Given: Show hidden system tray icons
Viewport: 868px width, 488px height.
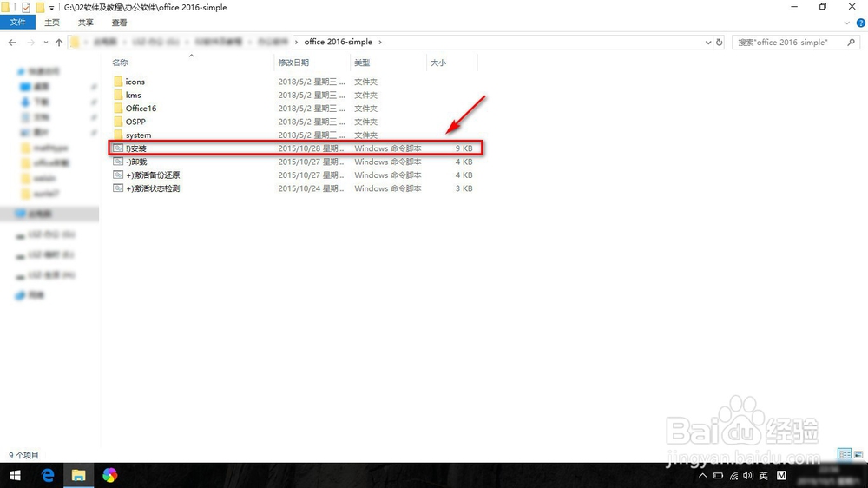Looking at the screenshot, I should tap(702, 475).
